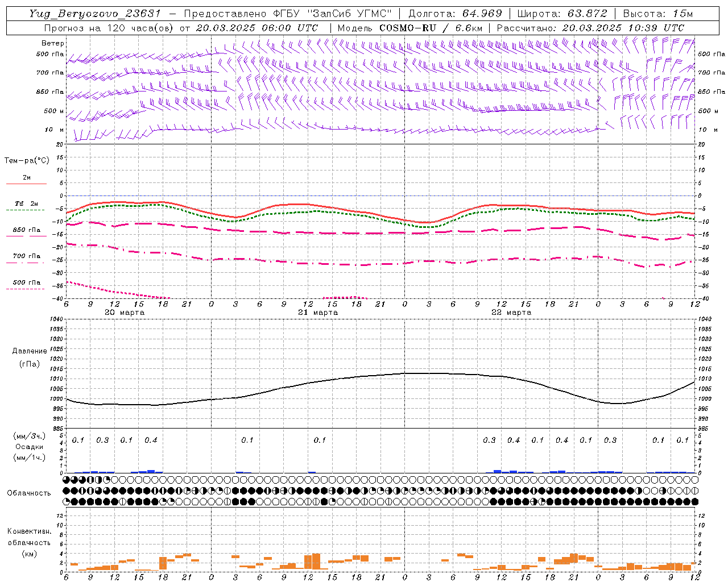Click the 500 гПа temperature legend entry

point(27,282)
